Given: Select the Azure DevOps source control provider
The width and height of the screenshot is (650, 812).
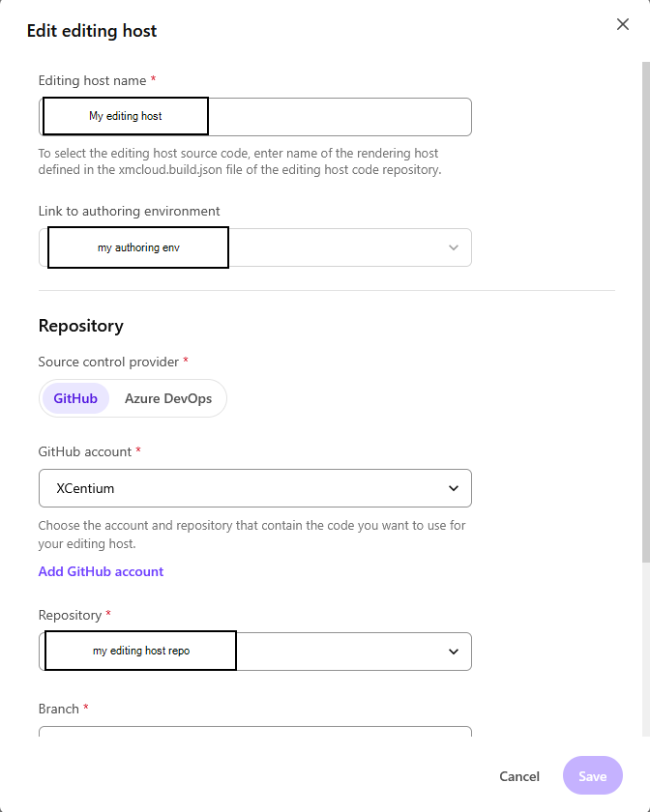Looking at the screenshot, I should coord(168,397).
